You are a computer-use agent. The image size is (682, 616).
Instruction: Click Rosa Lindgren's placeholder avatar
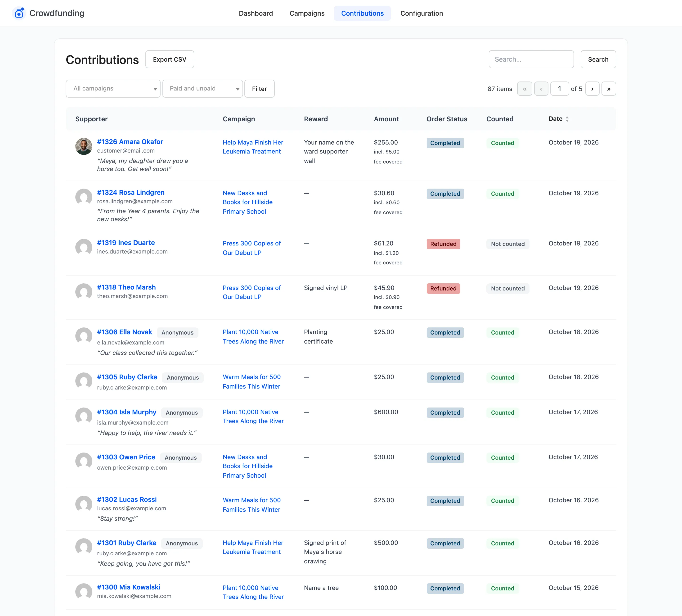tap(84, 197)
